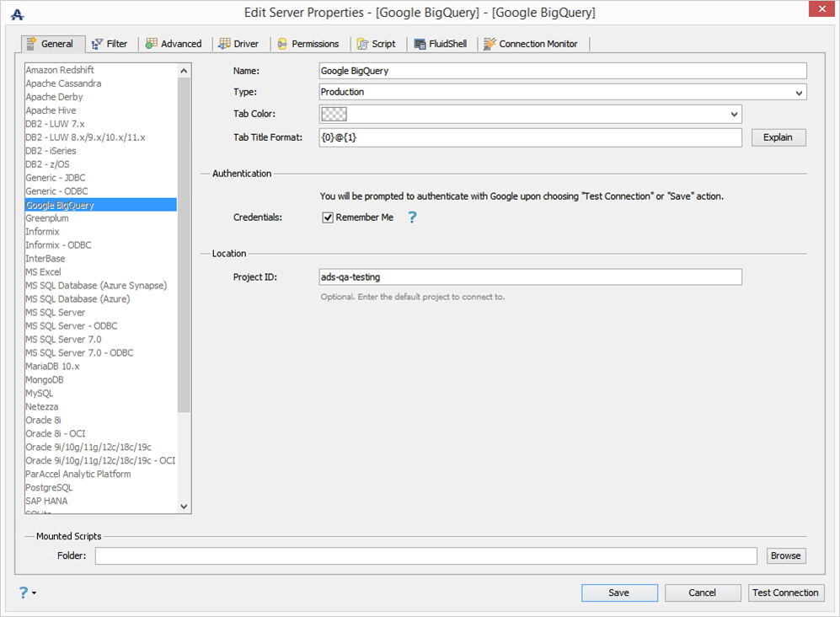Select Oracle 8i - OCI entry
Screen dimensions: 840x617
click(x=101, y=433)
